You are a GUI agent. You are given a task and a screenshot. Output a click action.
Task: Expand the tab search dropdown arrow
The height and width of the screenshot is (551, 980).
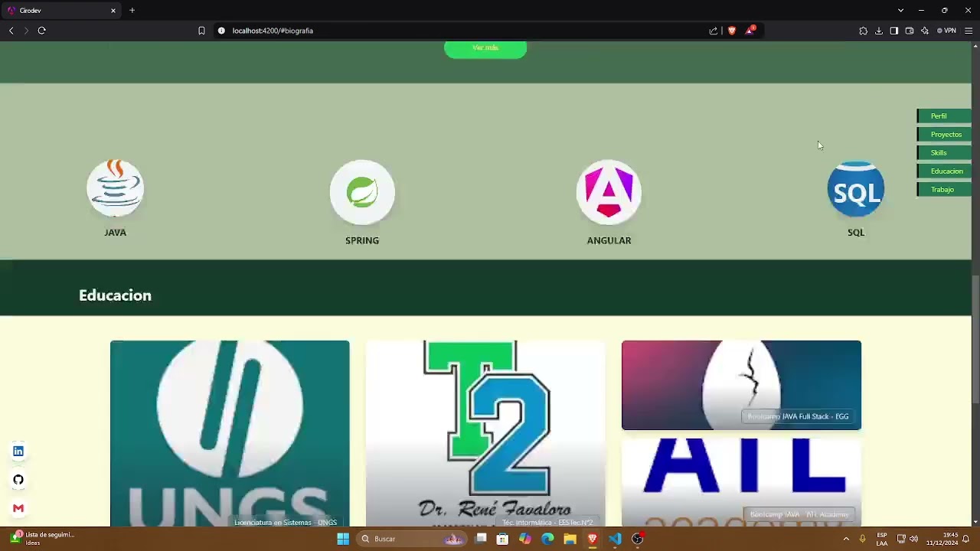(x=900, y=10)
